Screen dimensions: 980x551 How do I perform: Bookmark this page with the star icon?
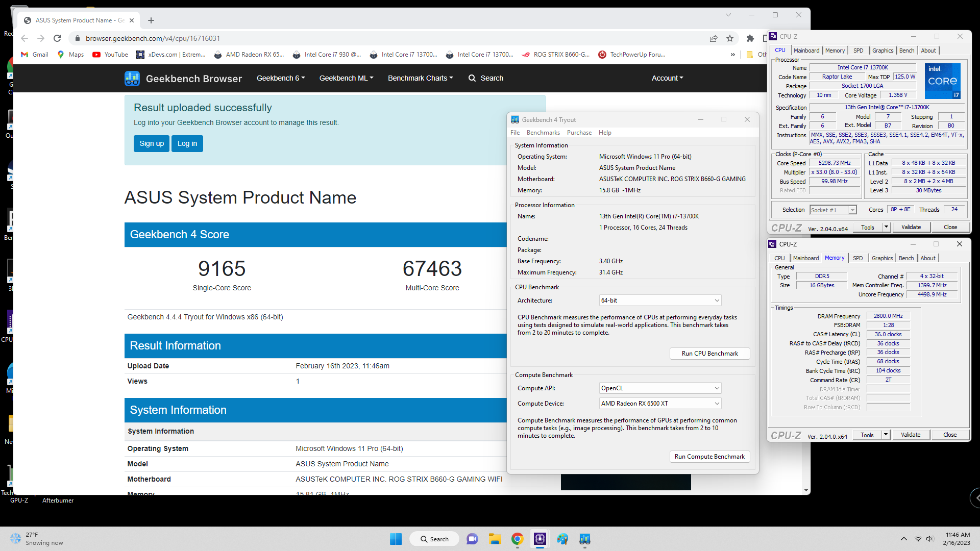pyautogui.click(x=730, y=38)
